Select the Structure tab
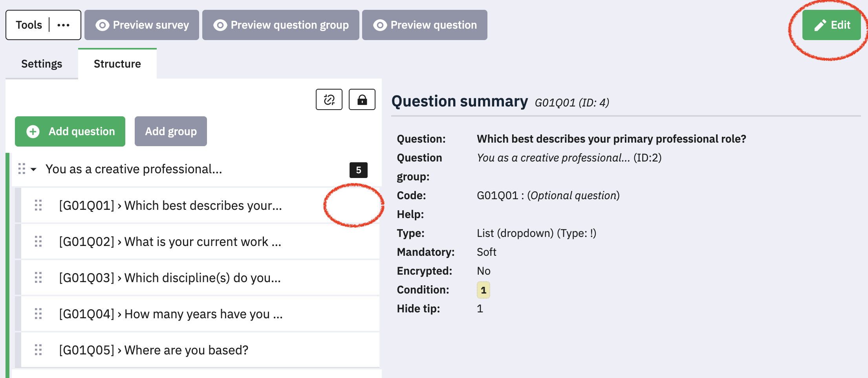The image size is (868, 378). pyautogui.click(x=117, y=64)
